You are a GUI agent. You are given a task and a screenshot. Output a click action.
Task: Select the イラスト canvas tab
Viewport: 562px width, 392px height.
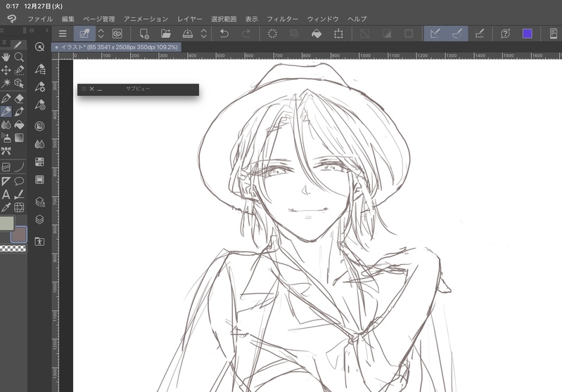[117, 47]
